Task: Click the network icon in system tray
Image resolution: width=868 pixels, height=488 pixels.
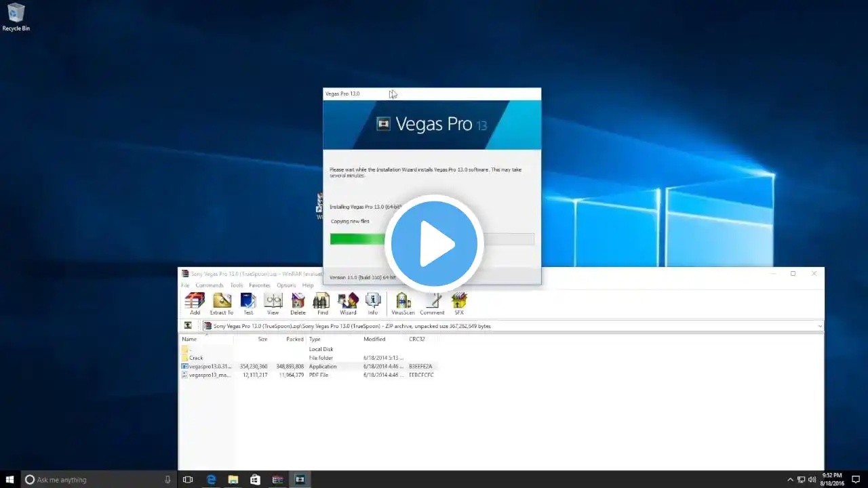Action: tap(801, 479)
